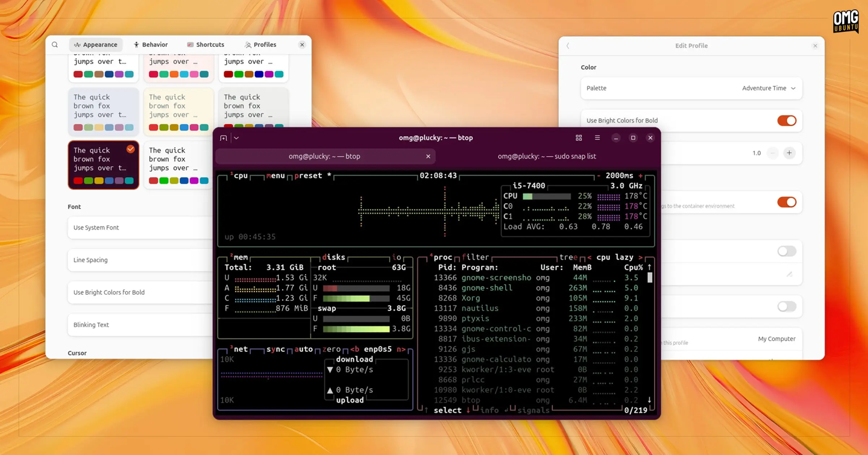
Task: Close the btop terminal tab
Action: tap(428, 157)
